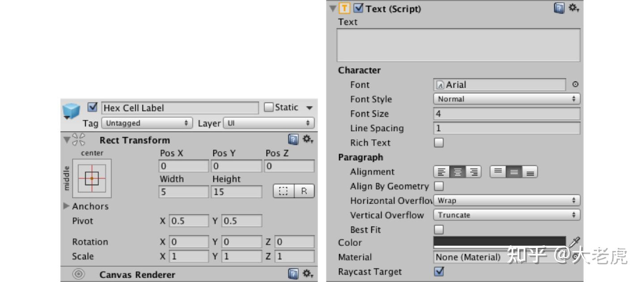The image size is (644, 282).
Task: Enable the Best Fit checkbox
Action: (x=439, y=230)
